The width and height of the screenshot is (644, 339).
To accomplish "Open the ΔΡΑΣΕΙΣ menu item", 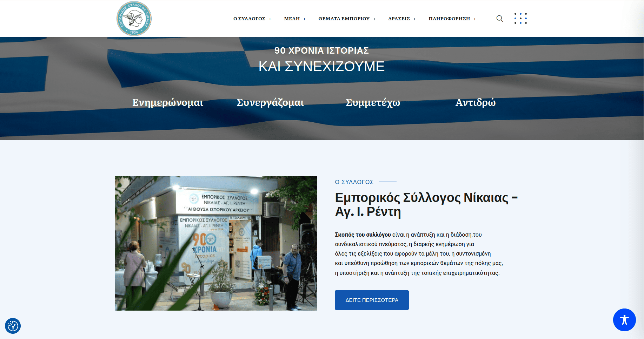I will (x=399, y=19).
